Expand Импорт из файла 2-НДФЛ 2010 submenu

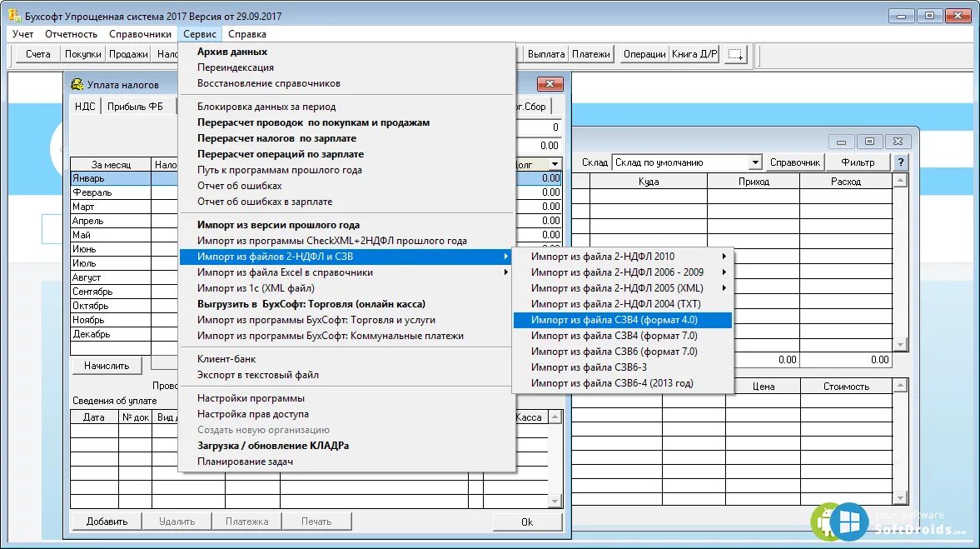point(623,257)
